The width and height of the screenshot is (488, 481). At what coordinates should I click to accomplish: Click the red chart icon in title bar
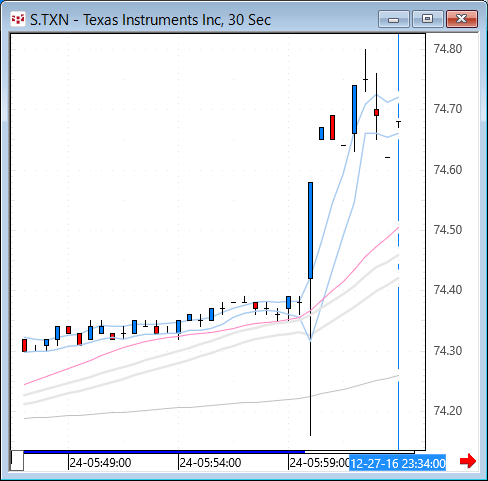(x=18, y=19)
